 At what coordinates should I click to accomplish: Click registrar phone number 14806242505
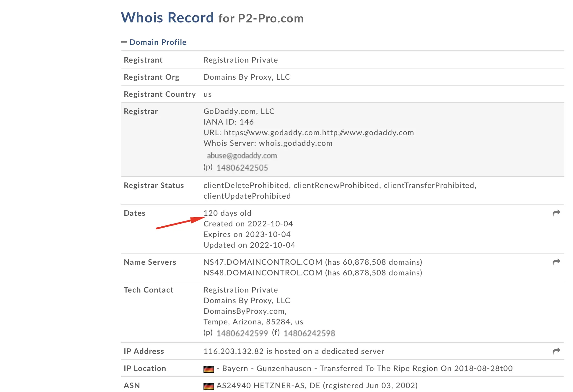coord(242,168)
